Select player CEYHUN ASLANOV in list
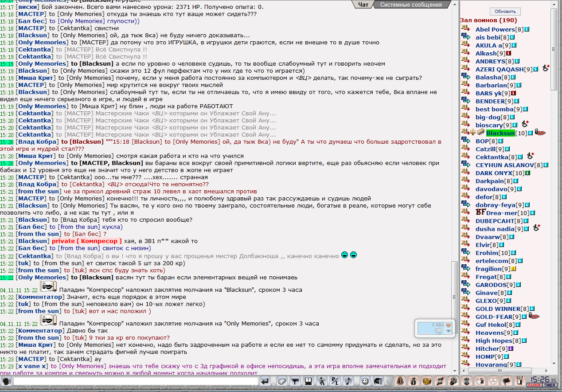Image resolution: width=562 pixels, height=392 pixels. (x=505, y=165)
